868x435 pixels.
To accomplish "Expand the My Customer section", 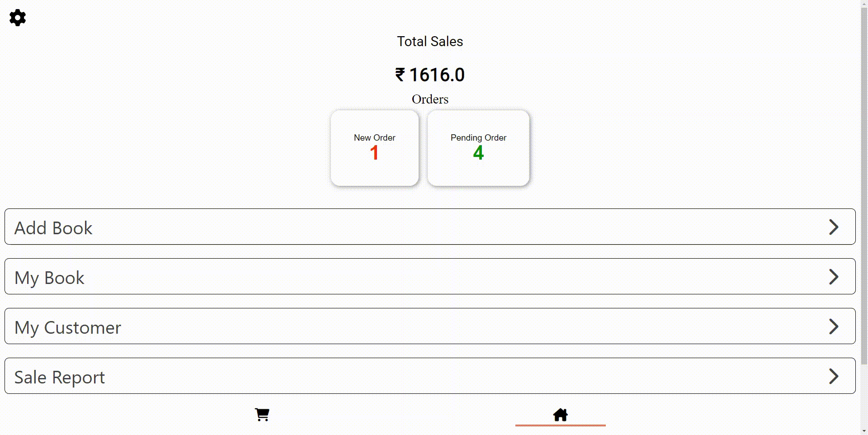I will [x=429, y=326].
